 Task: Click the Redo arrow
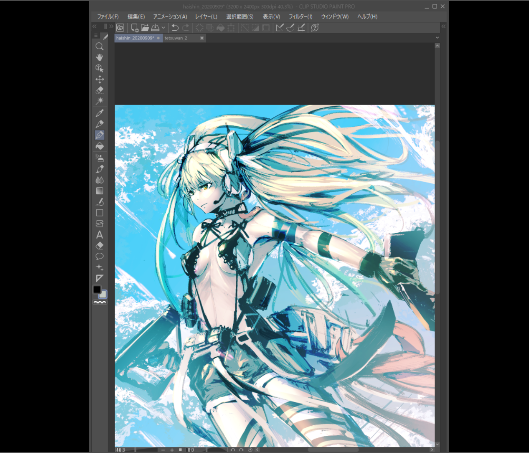(x=186, y=28)
